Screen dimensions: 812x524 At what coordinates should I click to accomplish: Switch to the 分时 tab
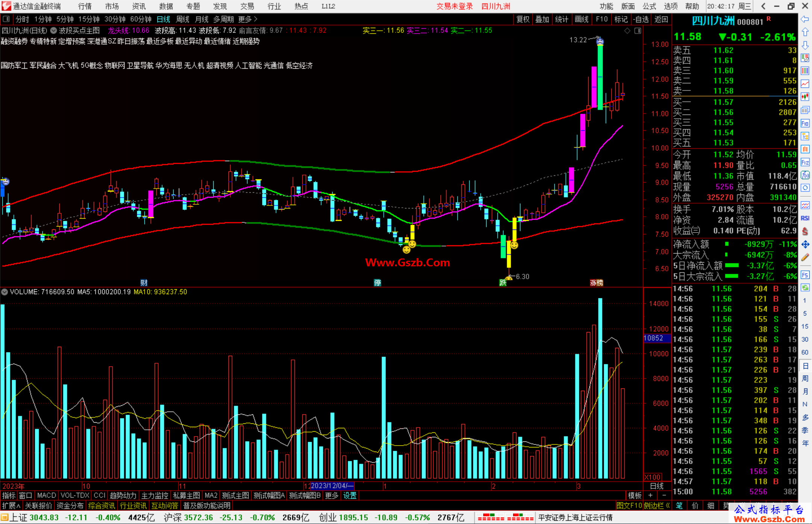click(22, 19)
